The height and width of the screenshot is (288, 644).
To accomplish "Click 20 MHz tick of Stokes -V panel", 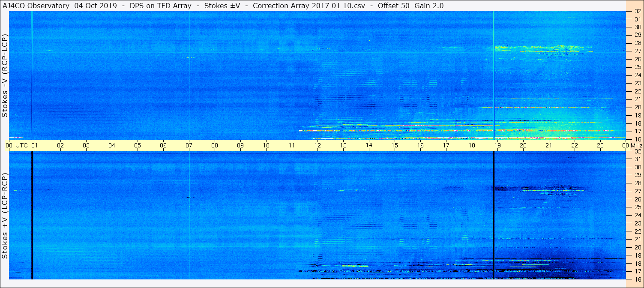I will [x=637, y=107].
